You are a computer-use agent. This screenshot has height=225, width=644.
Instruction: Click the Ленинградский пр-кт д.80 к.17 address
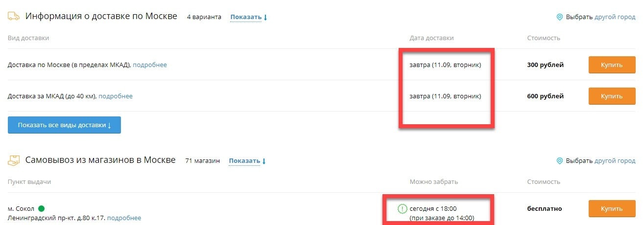(56, 218)
